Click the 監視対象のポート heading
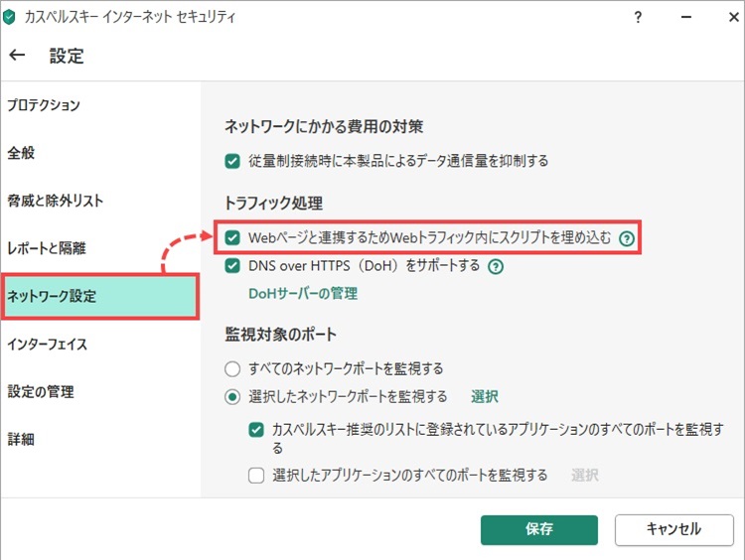The image size is (745, 560). click(281, 335)
